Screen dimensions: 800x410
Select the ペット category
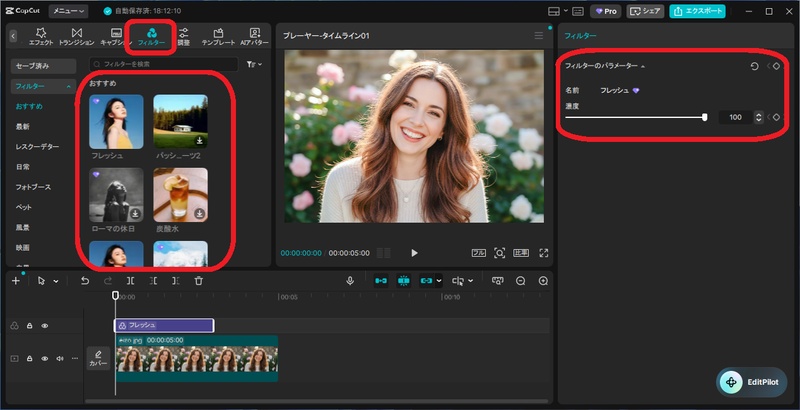click(23, 207)
